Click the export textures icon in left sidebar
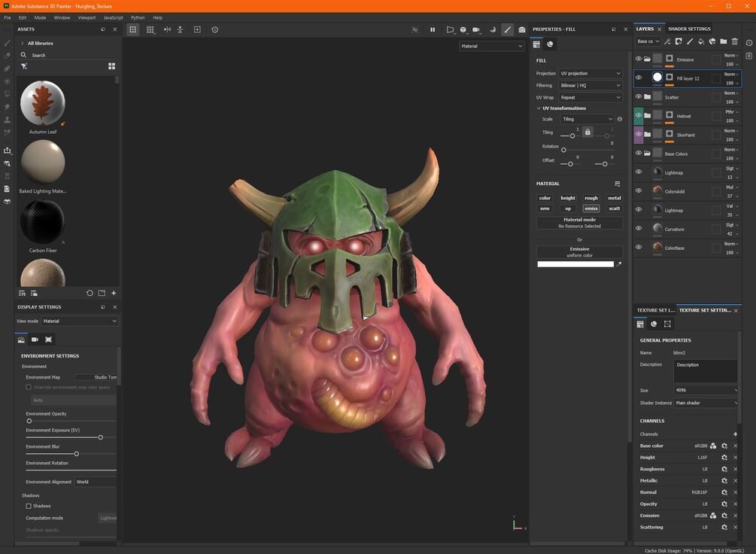This screenshot has width=756, height=554. tap(8, 151)
